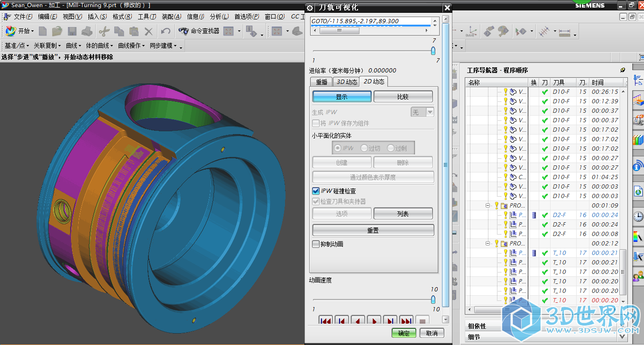The width and height of the screenshot is (644, 345).
Task: Click the New file toolbar icon
Action: (x=43, y=31)
